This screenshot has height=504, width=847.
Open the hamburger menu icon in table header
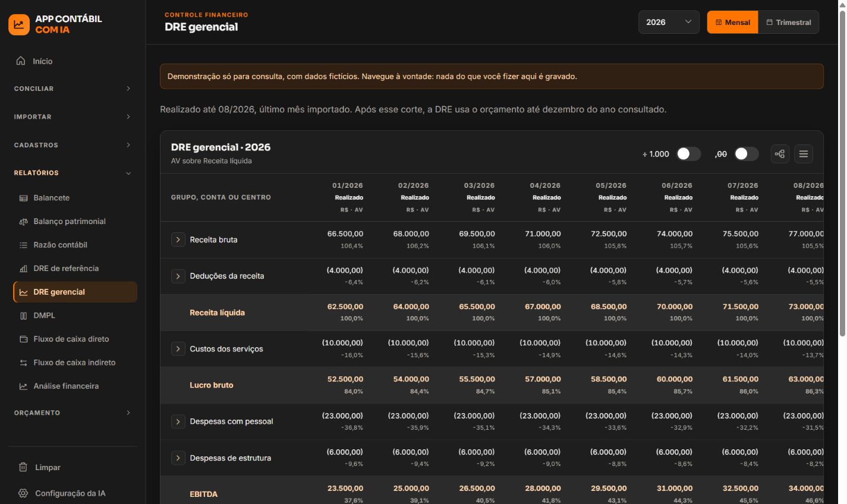click(804, 154)
